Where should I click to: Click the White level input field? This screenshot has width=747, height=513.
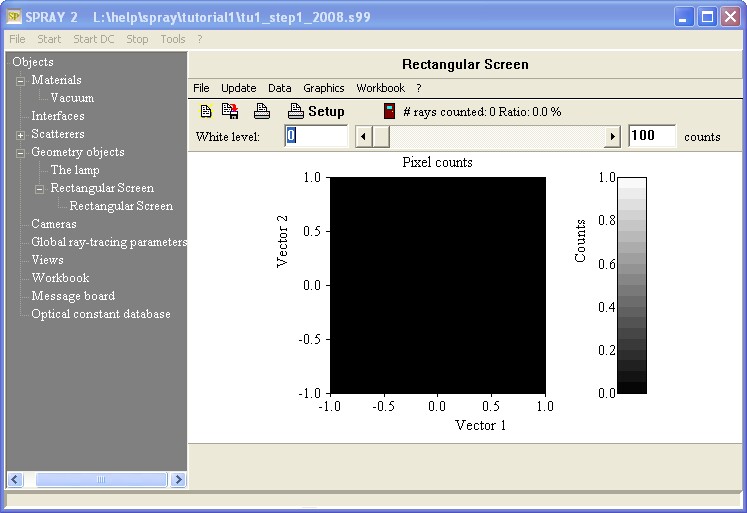pos(316,136)
